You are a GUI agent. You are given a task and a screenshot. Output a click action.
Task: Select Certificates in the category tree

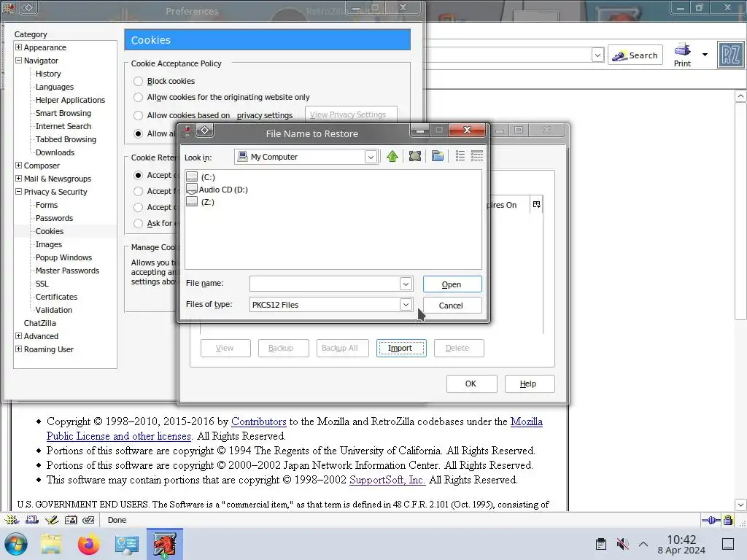tap(56, 297)
